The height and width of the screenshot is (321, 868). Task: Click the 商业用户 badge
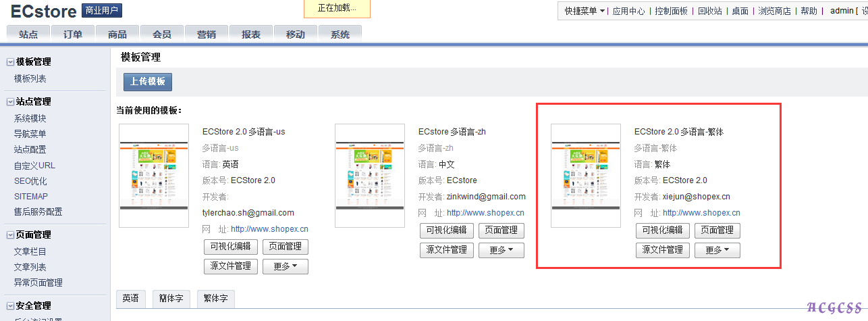point(101,10)
